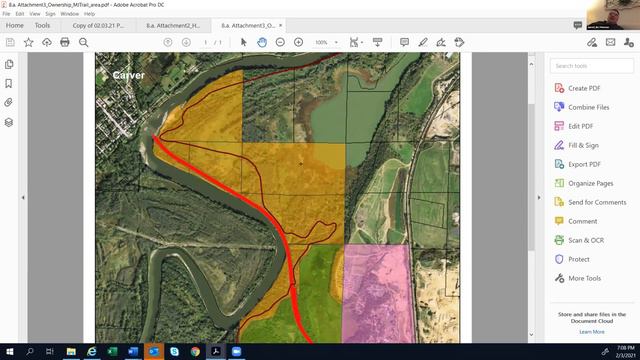The image size is (640, 360).
Task: Open the Find text magnifier
Action: coord(84,42)
